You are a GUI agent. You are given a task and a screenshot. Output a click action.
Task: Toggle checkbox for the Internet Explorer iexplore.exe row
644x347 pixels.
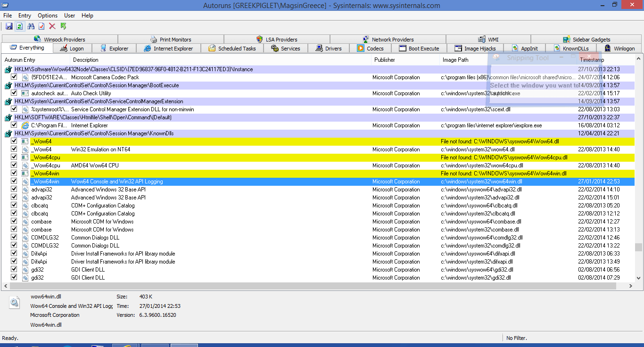point(14,125)
